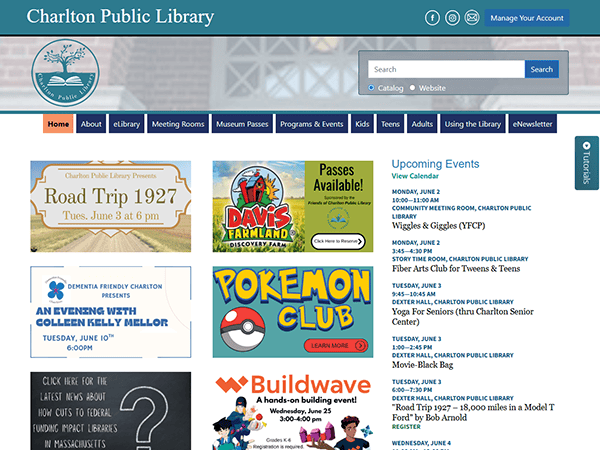Open the Buildwave building event banner
This screenshot has width=600, height=450.
pos(293,411)
